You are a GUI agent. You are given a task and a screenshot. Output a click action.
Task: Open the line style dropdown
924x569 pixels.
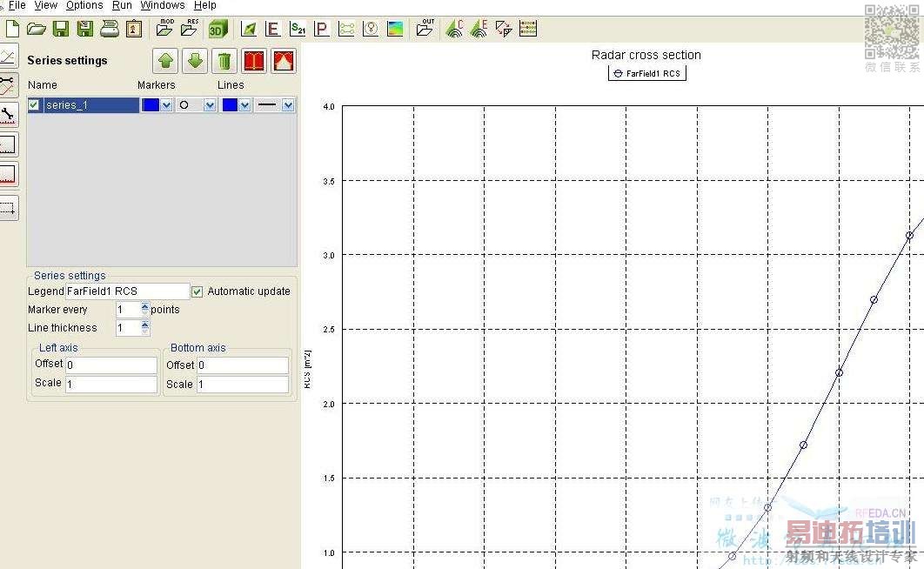pyautogui.click(x=288, y=105)
